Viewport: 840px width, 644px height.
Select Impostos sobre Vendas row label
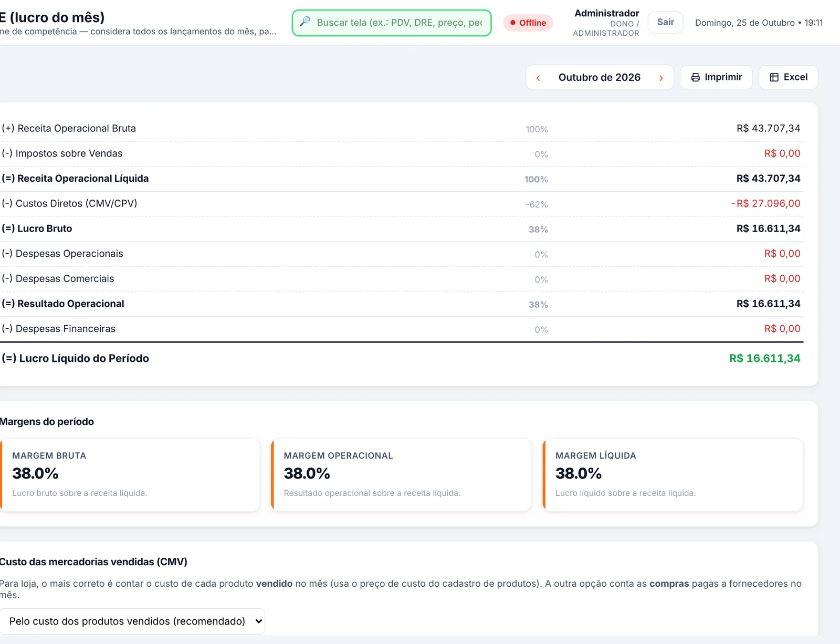62,153
